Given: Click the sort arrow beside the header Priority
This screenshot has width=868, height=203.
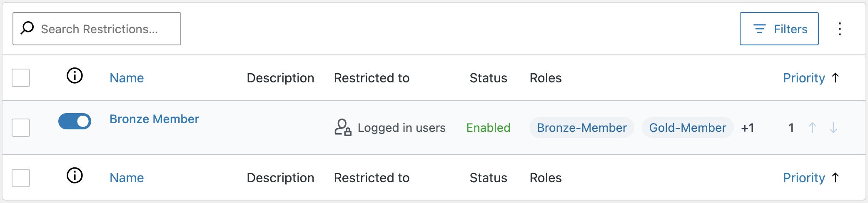Looking at the screenshot, I should [x=835, y=78].
